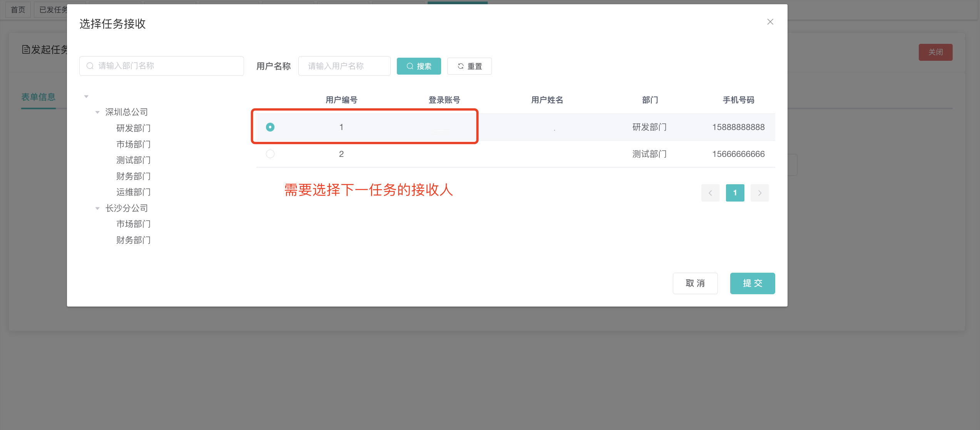Collapse the root department tree arrow
Image resolution: width=980 pixels, height=430 pixels.
coord(86,96)
